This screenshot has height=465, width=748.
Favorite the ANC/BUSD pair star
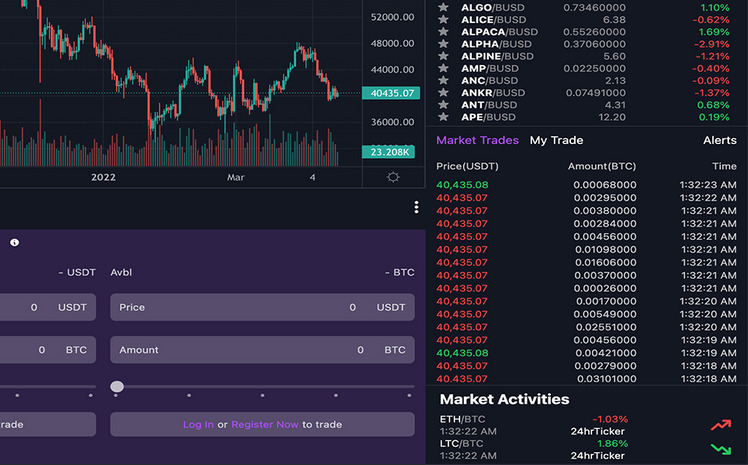[x=443, y=80]
